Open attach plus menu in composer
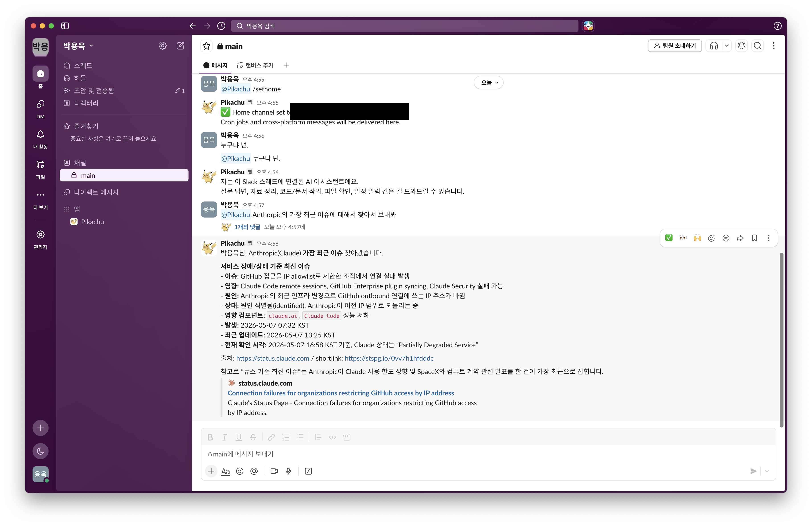The height and width of the screenshot is (526, 812). 211,471
